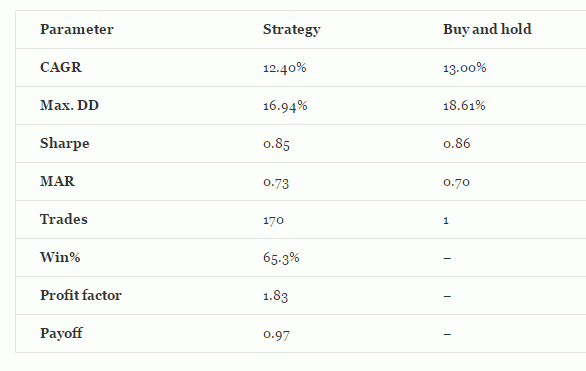Image resolution: width=586 pixels, height=371 pixels.
Task: Click the Profit factor value 1.83
Action: 275,296
